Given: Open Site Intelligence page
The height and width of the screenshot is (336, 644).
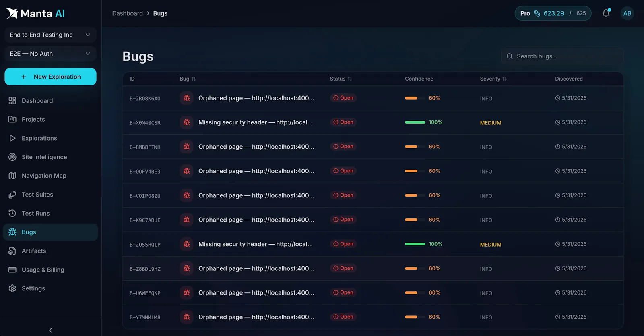Looking at the screenshot, I should [x=51, y=157].
